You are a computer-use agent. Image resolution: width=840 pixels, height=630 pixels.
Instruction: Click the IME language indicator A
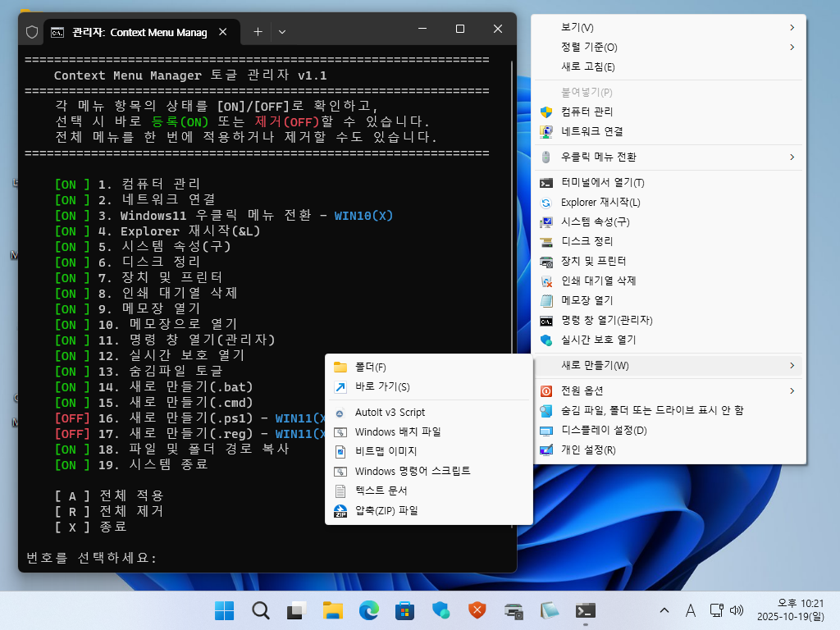point(691,610)
